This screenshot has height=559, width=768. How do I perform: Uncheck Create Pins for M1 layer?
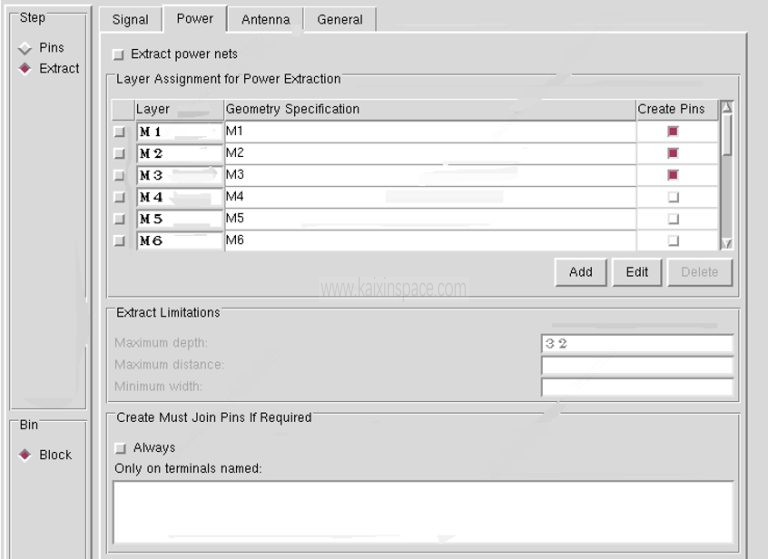point(673,132)
